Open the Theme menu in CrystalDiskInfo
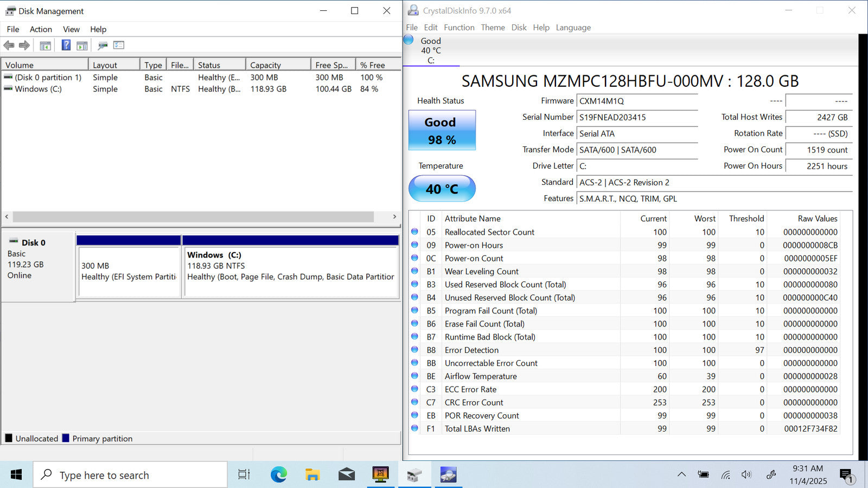The image size is (868, 488). 493,28
